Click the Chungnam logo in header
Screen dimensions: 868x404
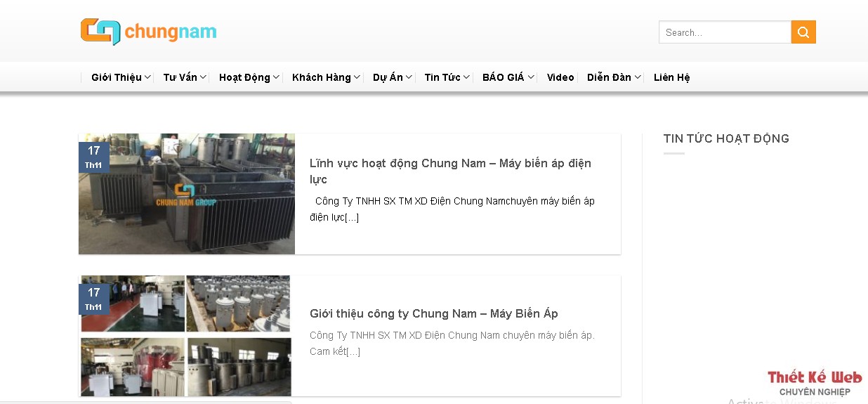pyautogui.click(x=149, y=32)
